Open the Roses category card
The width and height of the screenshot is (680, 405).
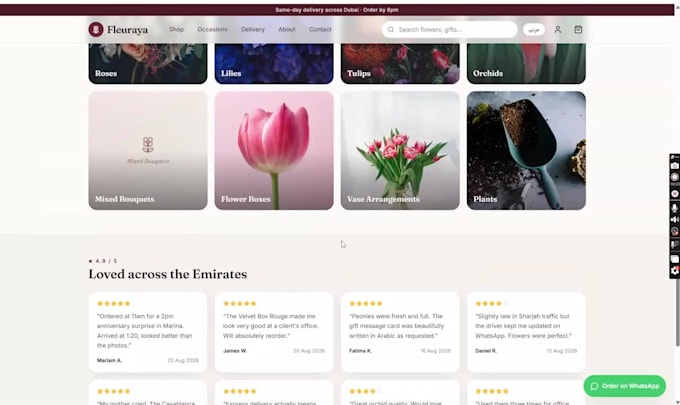148,63
